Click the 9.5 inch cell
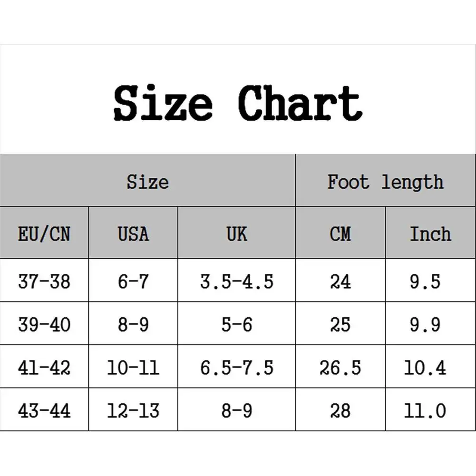 (x=425, y=282)
